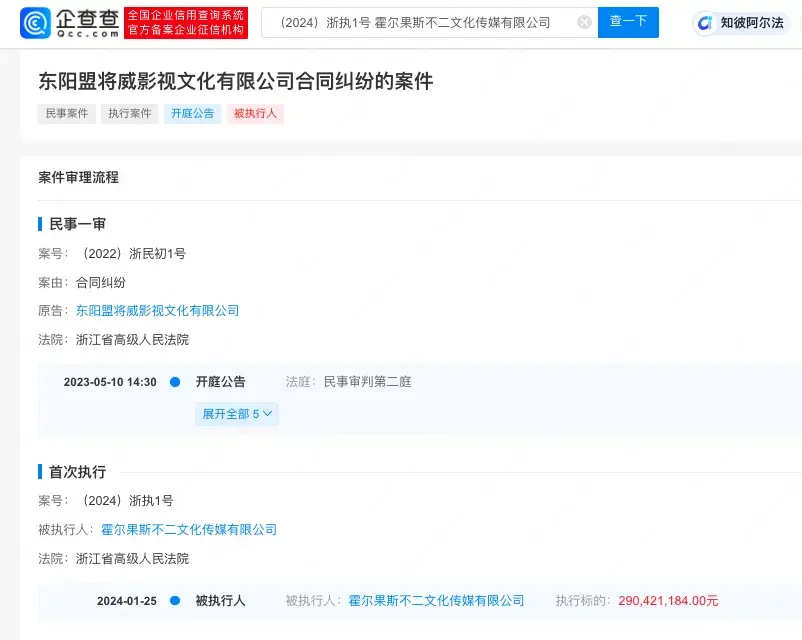Click the blue accent bar before 民事一审
Image resolution: width=802 pixels, height=640 pixels.
point(37,223)
